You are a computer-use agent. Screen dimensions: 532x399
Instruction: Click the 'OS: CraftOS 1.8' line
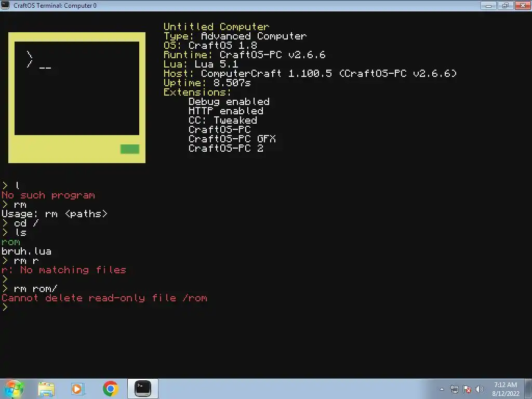tap(210, 46)
